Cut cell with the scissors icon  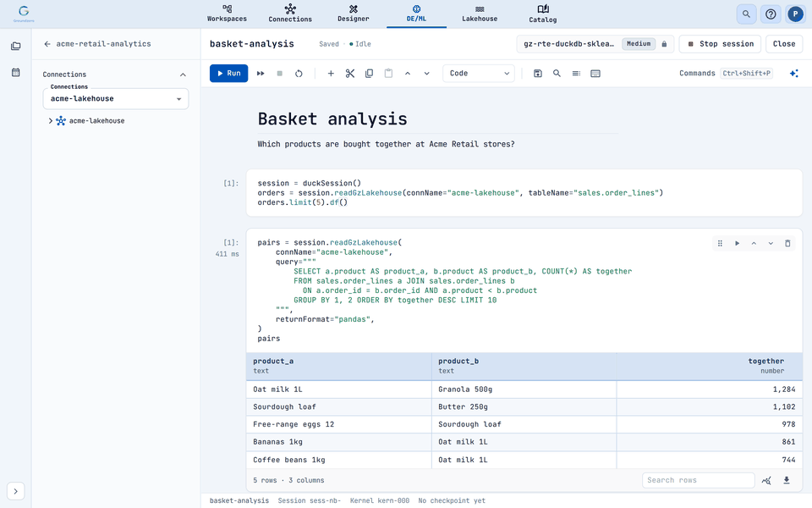[350, 74]
